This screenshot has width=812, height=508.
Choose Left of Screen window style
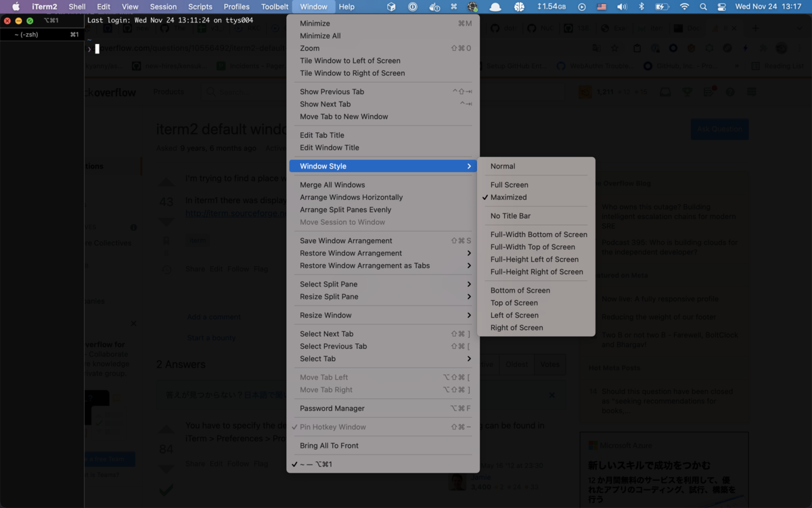point(536,315)
